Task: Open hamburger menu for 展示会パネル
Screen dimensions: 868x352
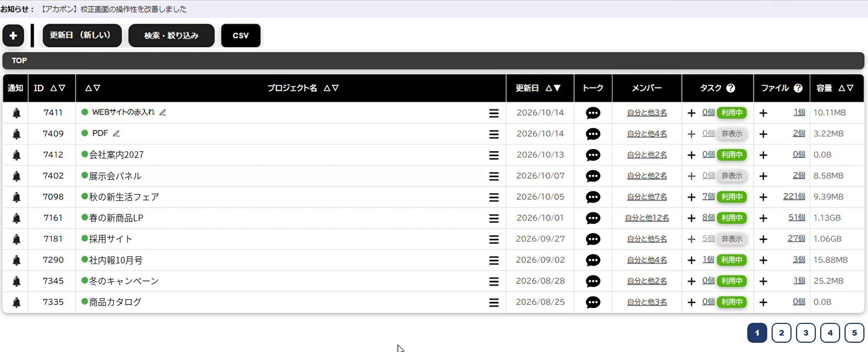Action: click(494, 176)
